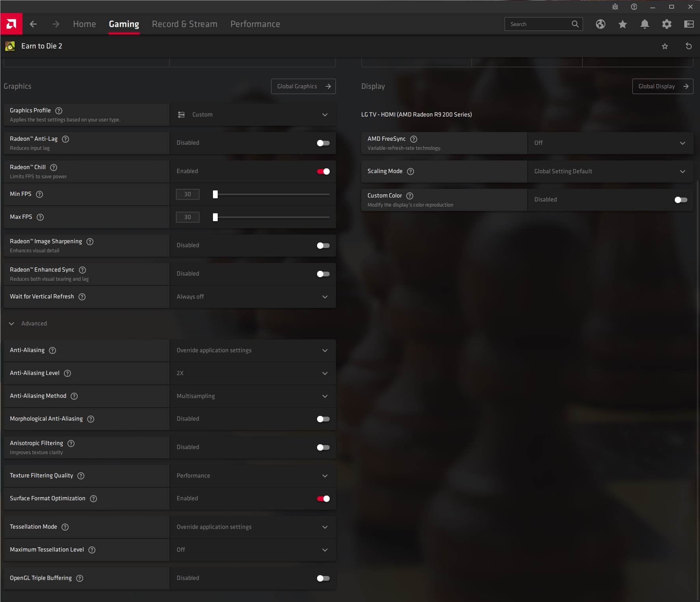Screen dimensions: 700x602
Task: Show help for Radeon Chill
Action: pos(54,168)
